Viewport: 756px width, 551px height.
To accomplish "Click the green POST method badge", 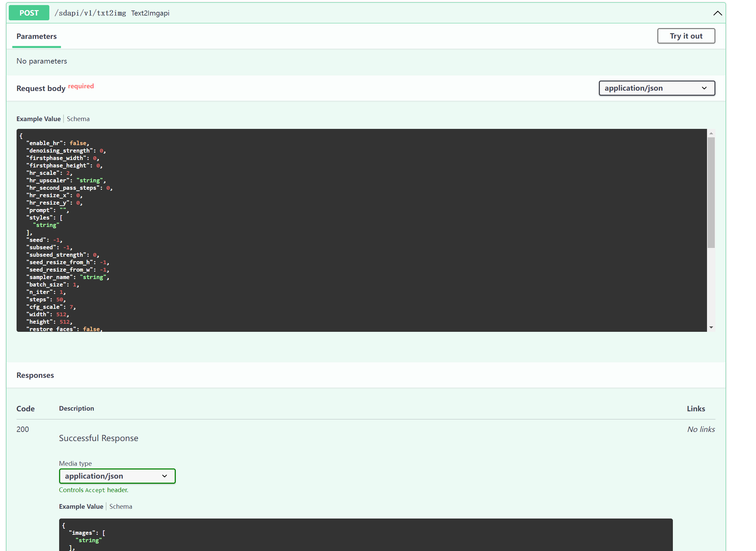I will pyautogui.click(x=29, y=13).
